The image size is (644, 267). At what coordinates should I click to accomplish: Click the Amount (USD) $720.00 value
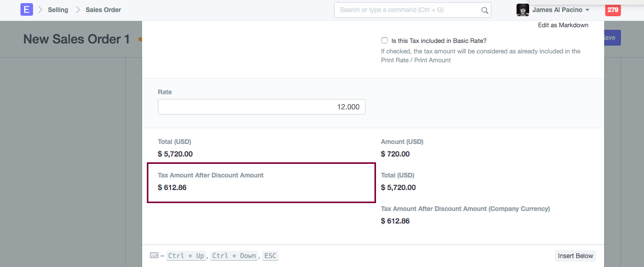pyautogui.click(x=395, y=154)
